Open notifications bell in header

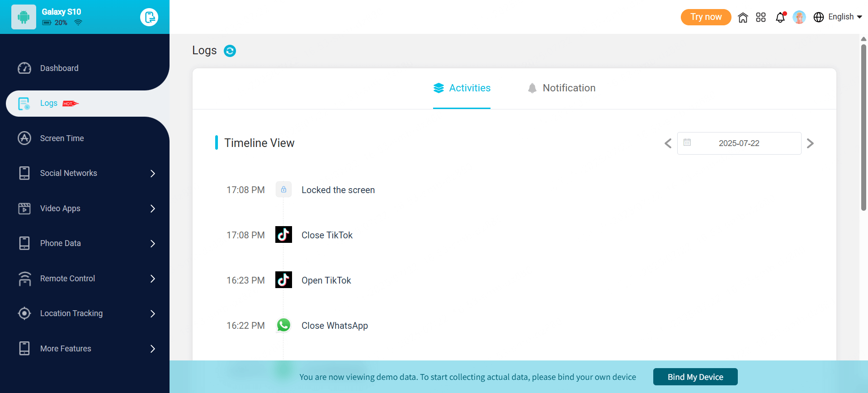[x=780, y=17]
